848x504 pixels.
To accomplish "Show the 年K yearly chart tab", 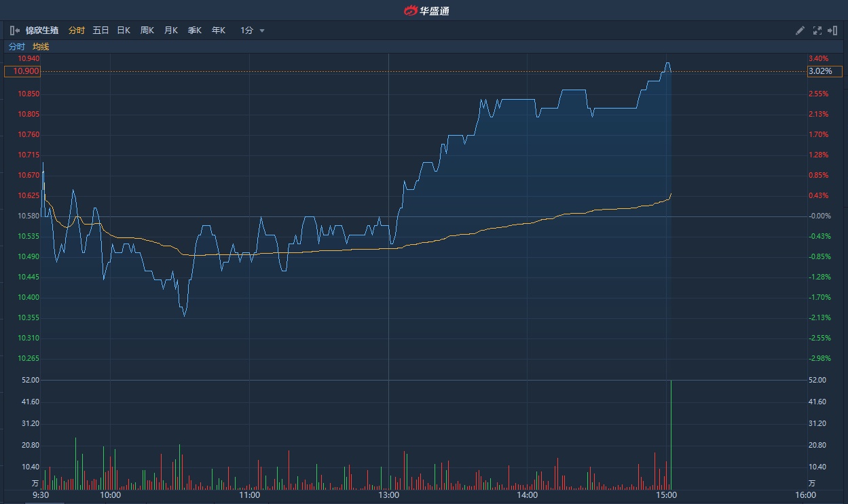I will (218, 31).
